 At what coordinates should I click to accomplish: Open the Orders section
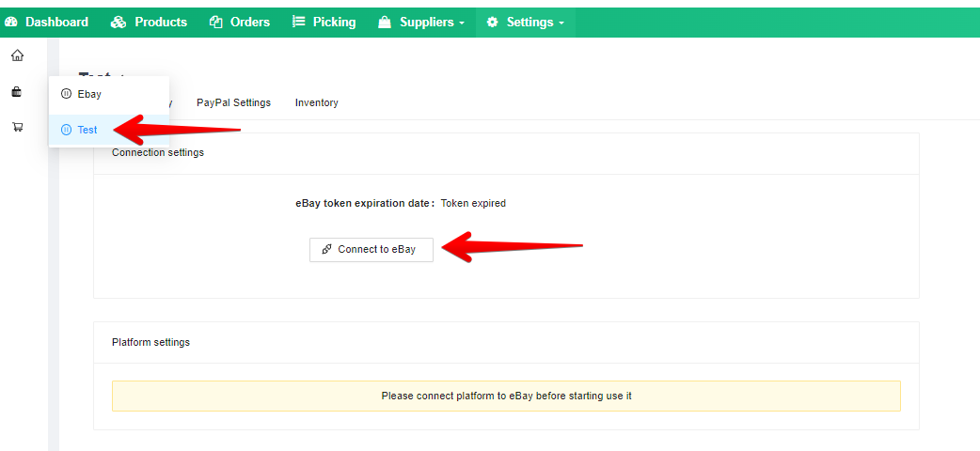pyautogui.click(x=240, y=22)
